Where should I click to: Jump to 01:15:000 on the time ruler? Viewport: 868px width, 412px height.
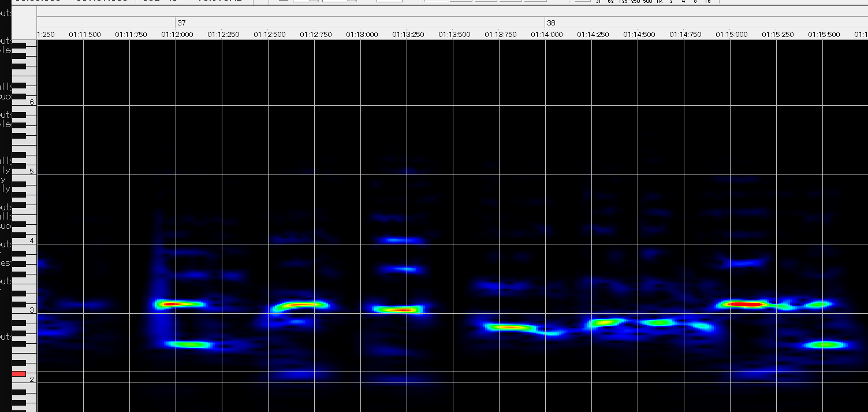[x=732, y=35]
